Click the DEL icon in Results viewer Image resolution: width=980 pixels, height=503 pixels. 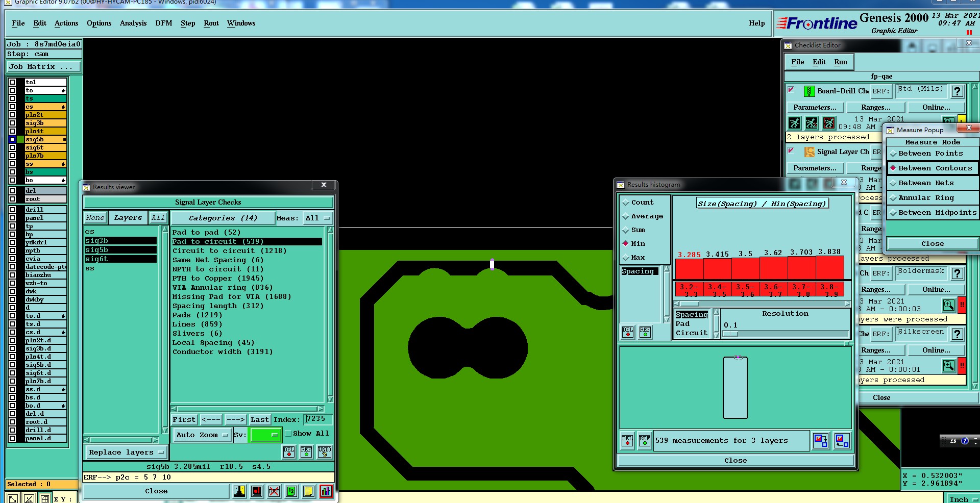click(289, 451)
